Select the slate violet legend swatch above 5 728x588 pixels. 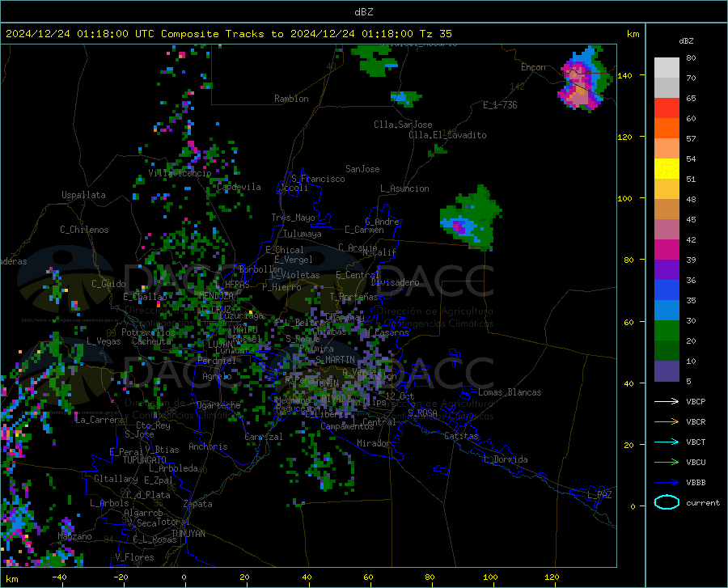(x=667, y=370)
